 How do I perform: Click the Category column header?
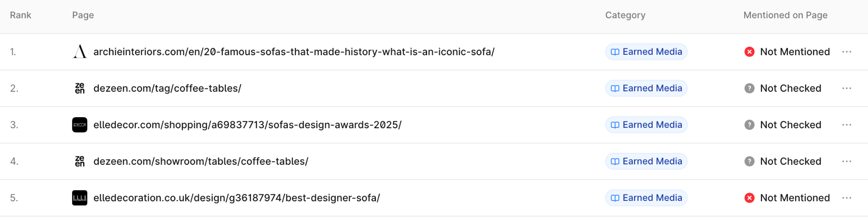pyautogui.click(x=625, y=15)
